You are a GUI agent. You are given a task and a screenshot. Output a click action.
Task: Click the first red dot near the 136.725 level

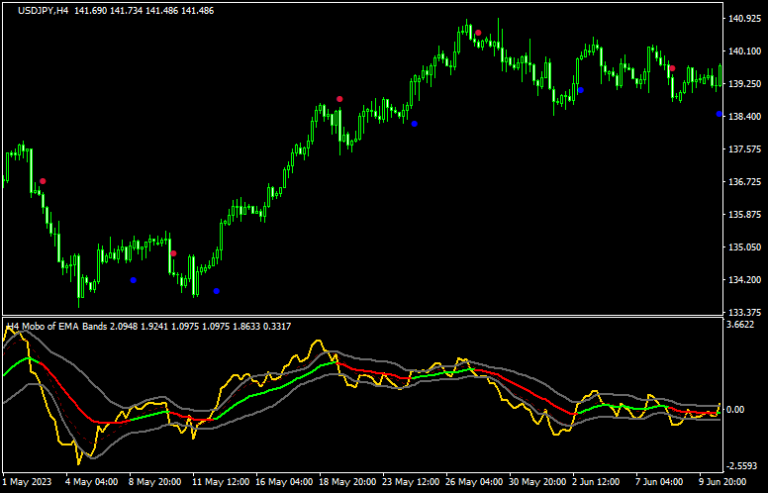click(x=42, y=181)
